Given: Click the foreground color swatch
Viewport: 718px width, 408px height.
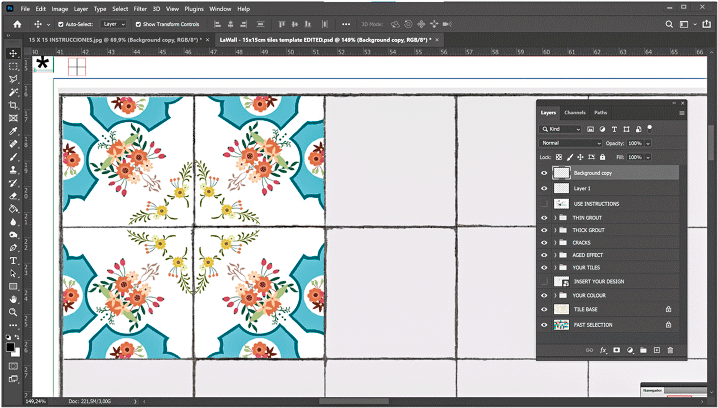Looking at the screenshot, I should click(11, 344).
